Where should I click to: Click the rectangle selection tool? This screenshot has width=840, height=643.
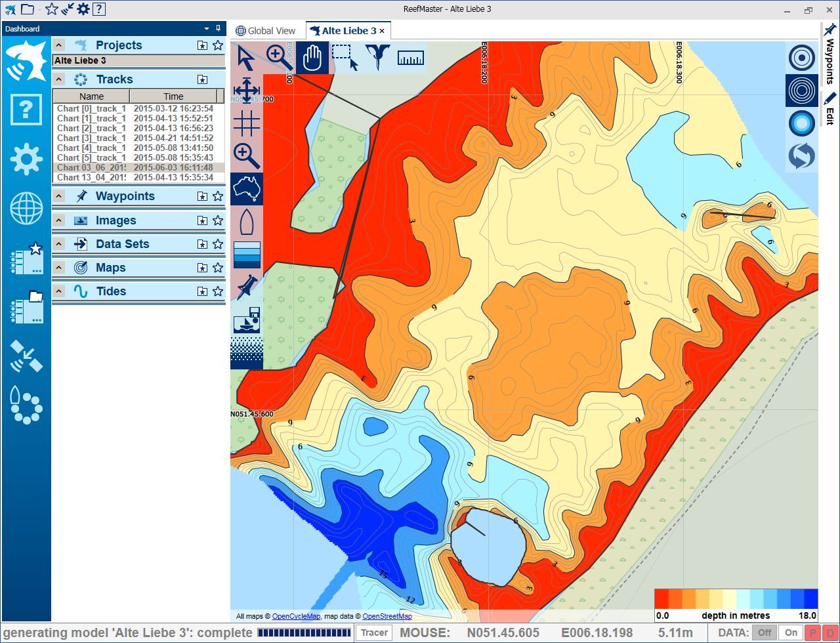click(345, 58)
